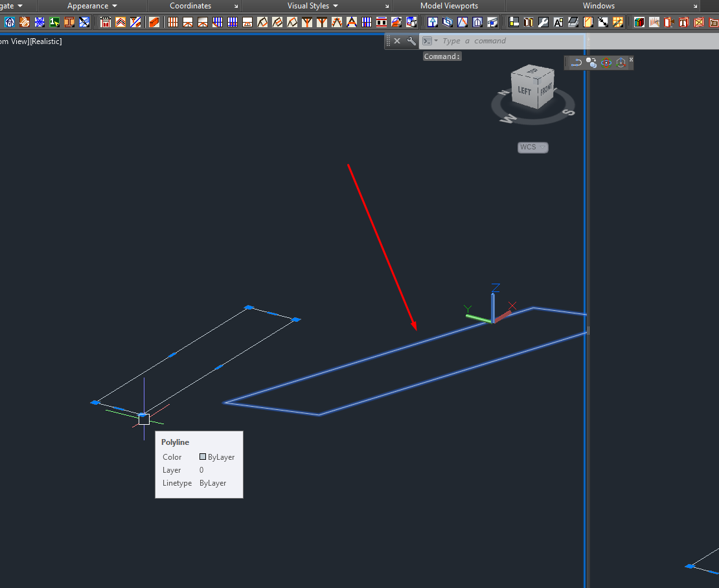Select the orange I-beam toolbar icon

click(69, 22)
